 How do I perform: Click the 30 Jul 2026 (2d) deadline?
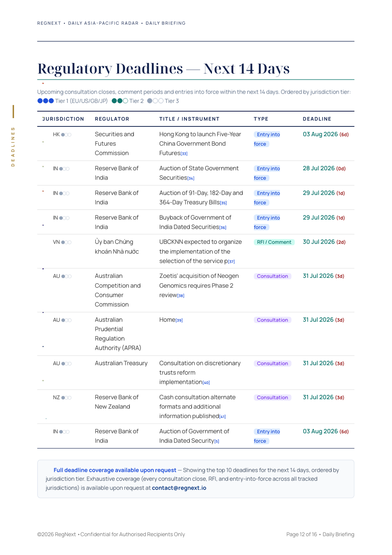click(324, 242)
